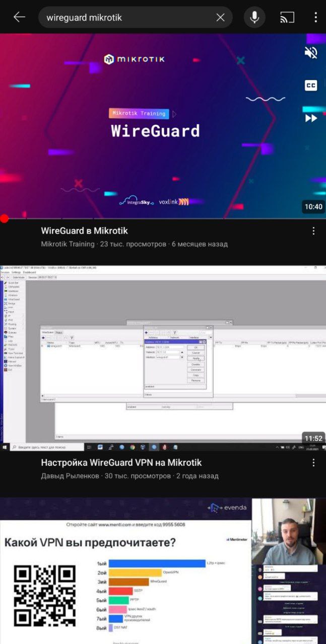Tap the fast-forward double arrow icon
Image resolution: width=326 pixels, height=644 pixels.
click(311, 118)
